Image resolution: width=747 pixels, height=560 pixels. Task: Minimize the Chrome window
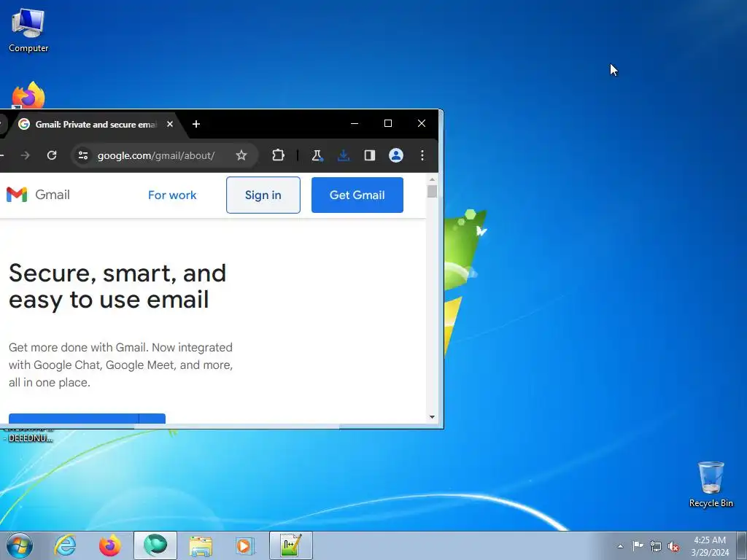coord(355,123)
